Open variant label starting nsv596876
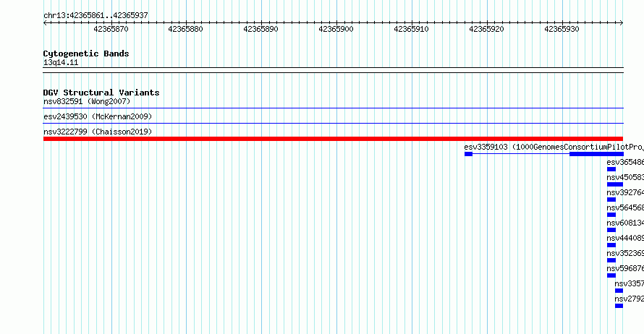The image size is (644, 334). click(x=625, y=268)
